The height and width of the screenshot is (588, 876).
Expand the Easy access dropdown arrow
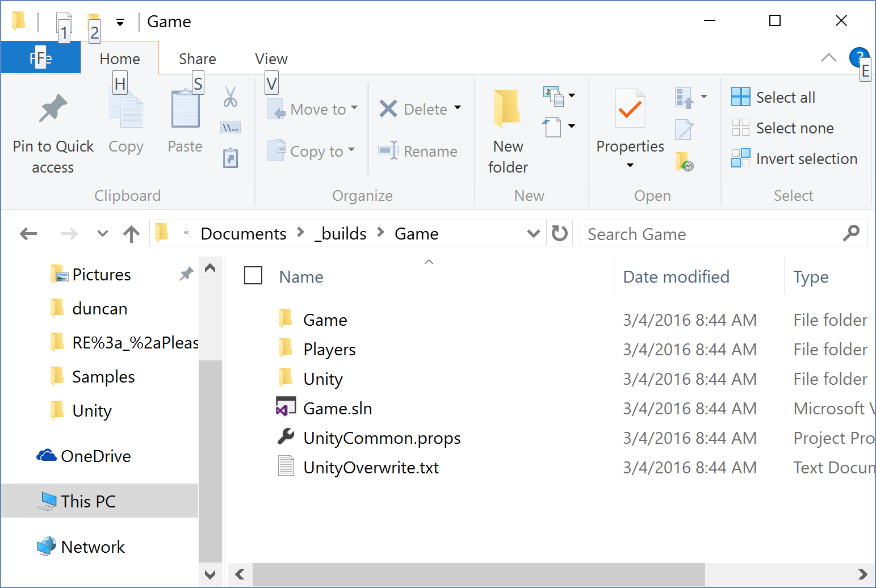coord(572,126)
